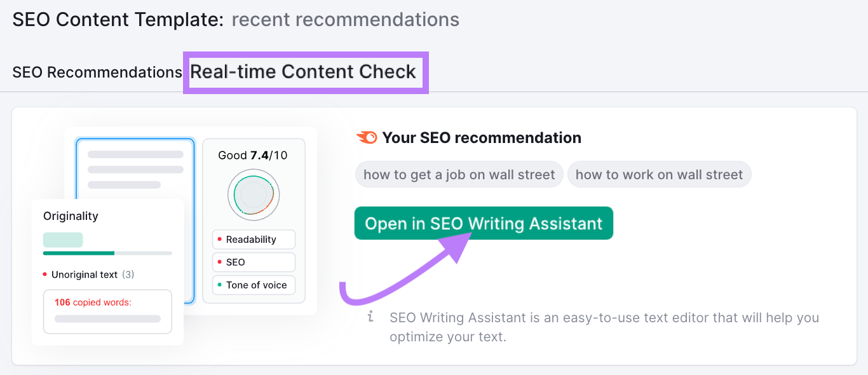The width and height of the screenshot is (868, 375).
Task: Select the how to work on wall street keyword
Action: tap(659, 174)
